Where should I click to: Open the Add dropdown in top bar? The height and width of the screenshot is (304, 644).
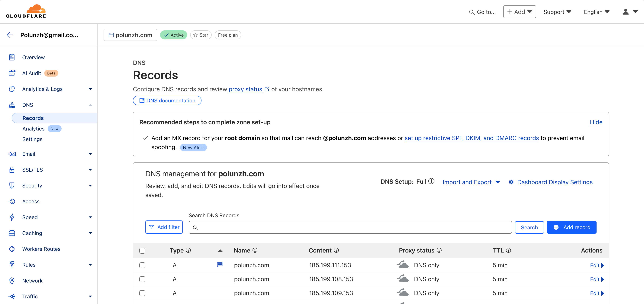[520, 12]
